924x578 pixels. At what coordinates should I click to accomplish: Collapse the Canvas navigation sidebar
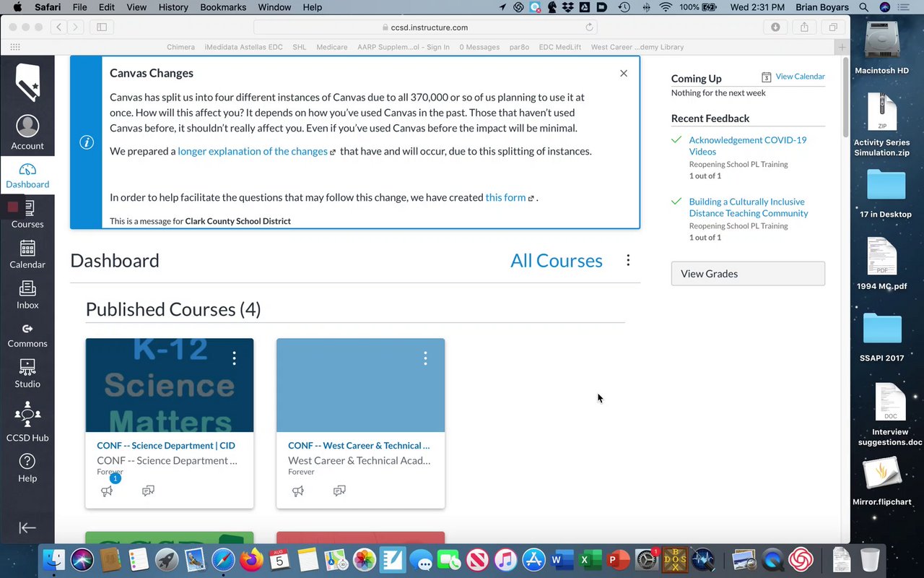(x=27, y=527)
